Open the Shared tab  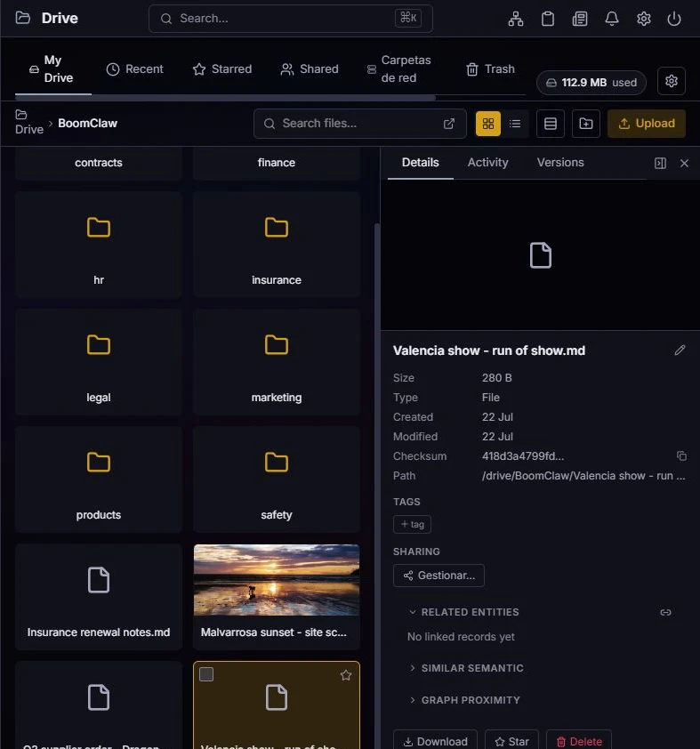tap(310, 69)
